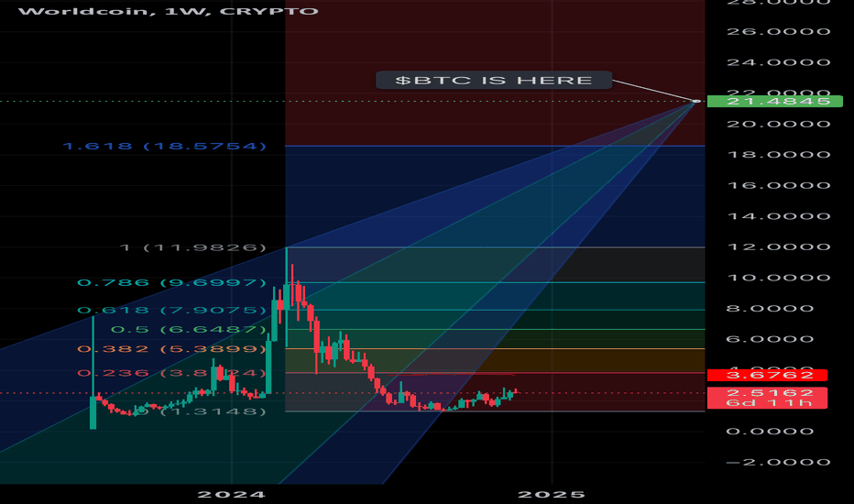854x504 pixels.
Task: Select the "0.618 (7.9075)" Fibonacci label
Action: pyautogui.click(x=171, y=310)
